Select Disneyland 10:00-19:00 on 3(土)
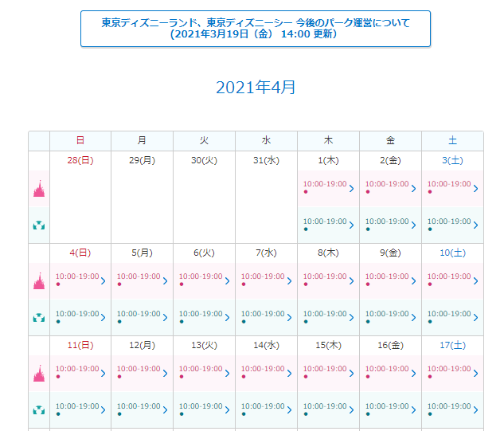 pos(449,184)
